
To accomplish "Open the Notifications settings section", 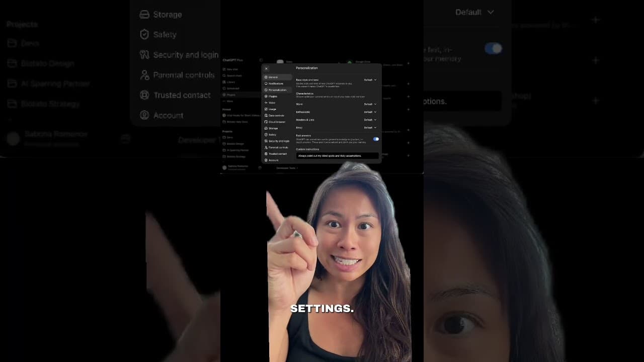I will (277, 83).
